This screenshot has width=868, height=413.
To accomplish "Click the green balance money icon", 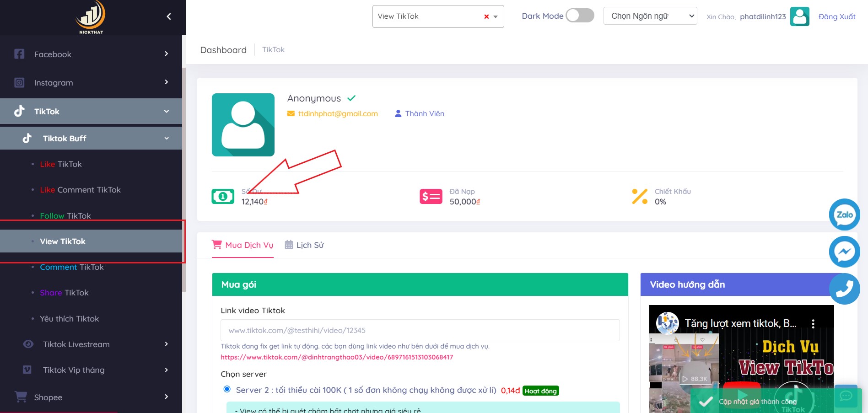I will pyautogui.click(x=223, y=197).
